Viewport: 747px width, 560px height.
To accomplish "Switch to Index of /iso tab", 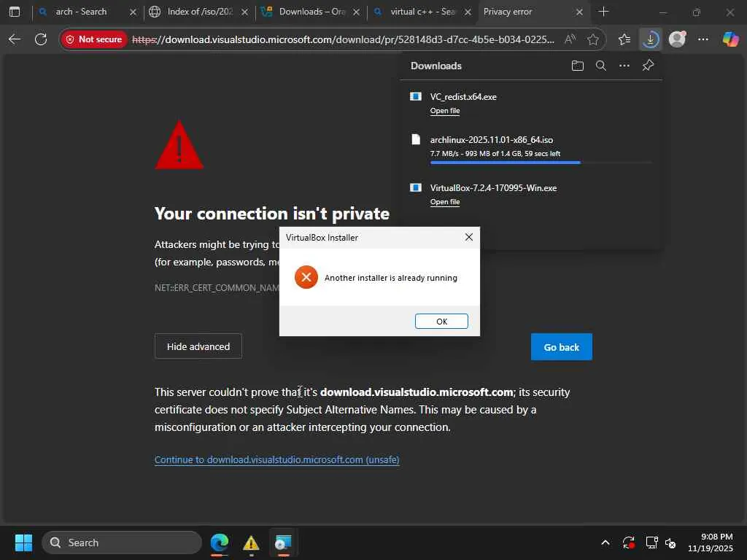I will (x=200, y=12).
